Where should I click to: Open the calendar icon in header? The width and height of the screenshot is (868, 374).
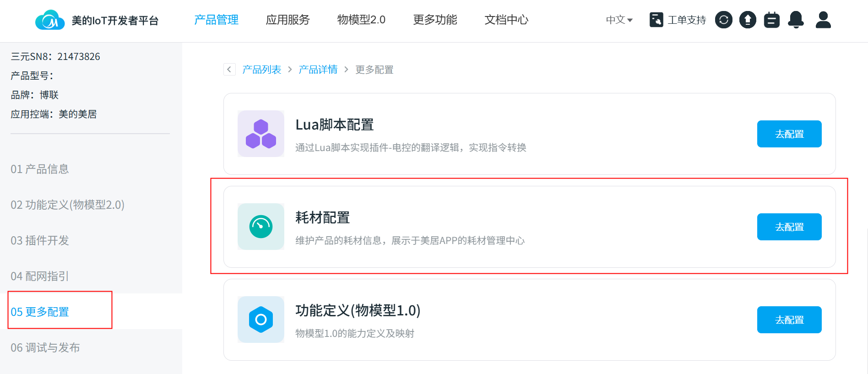[x=772, y=20]
